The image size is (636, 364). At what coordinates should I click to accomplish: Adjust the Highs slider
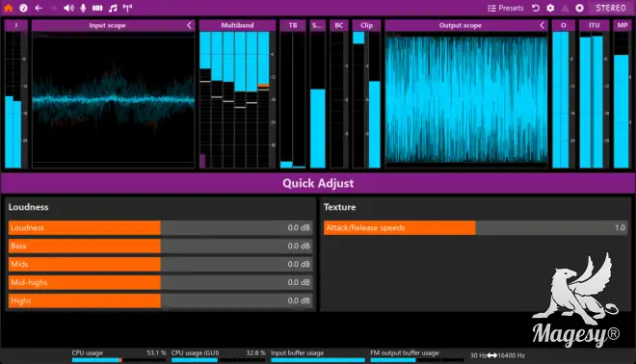161,300
